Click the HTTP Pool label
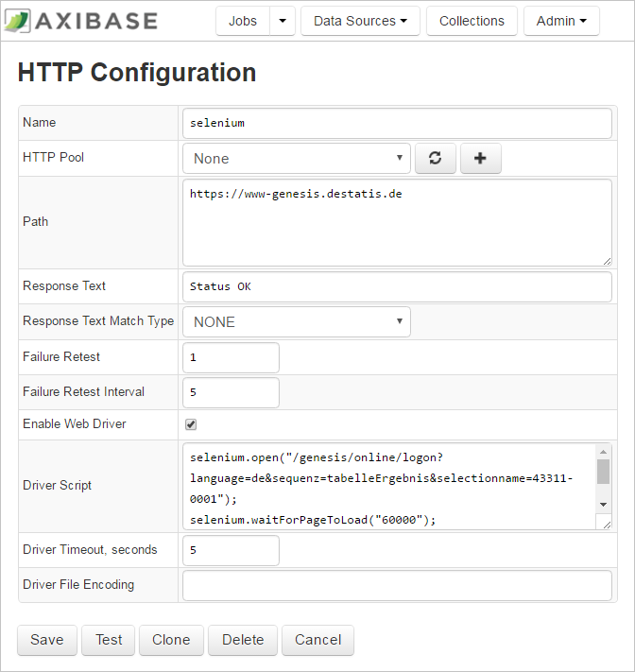The image size is (635, 672). 53,157
